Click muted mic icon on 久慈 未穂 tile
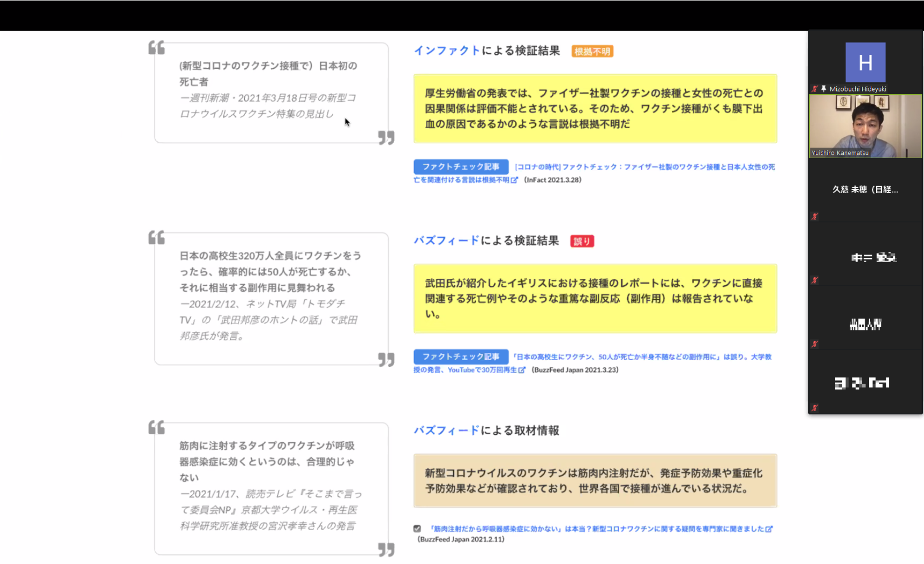This screenshot has width=924, height=564. pyautogui.click(x=815, y=216)
